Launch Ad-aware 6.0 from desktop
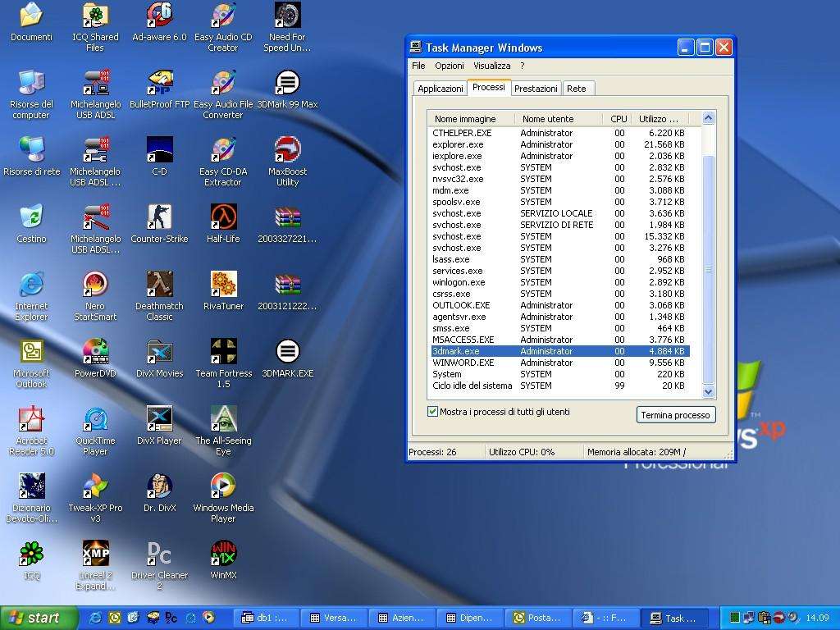Screen dimensions: 840x630 [159, 22]
